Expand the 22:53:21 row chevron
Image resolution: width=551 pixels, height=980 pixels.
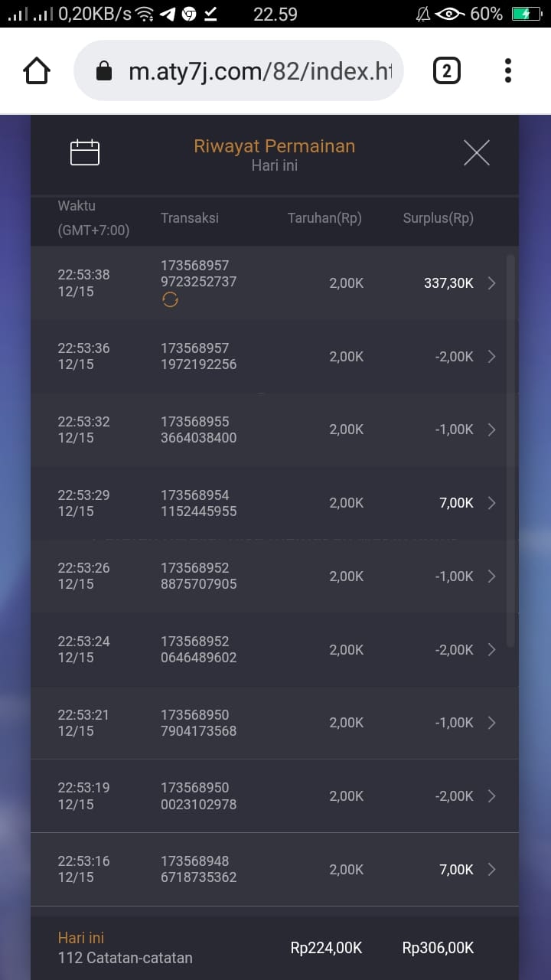492,723
